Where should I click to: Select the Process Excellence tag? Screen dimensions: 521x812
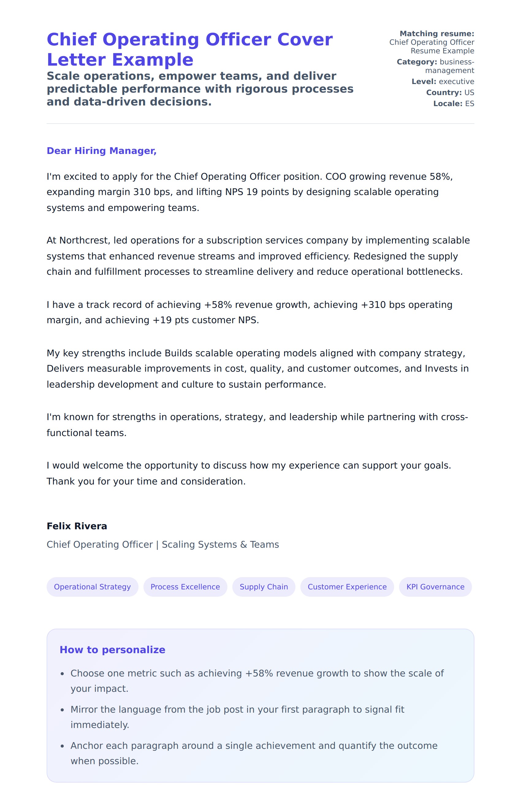pyautogui.click(x=185, y=587)
